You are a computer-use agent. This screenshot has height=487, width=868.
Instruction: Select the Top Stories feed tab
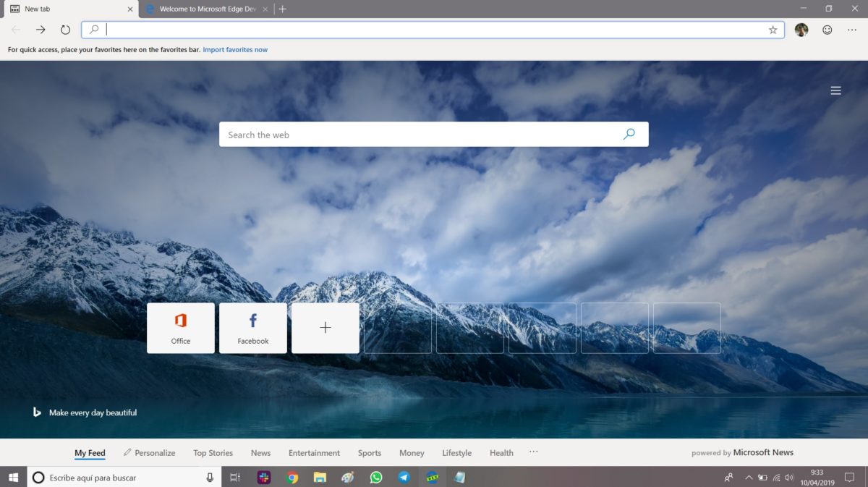pyautogui.click(x=213, y=453)
